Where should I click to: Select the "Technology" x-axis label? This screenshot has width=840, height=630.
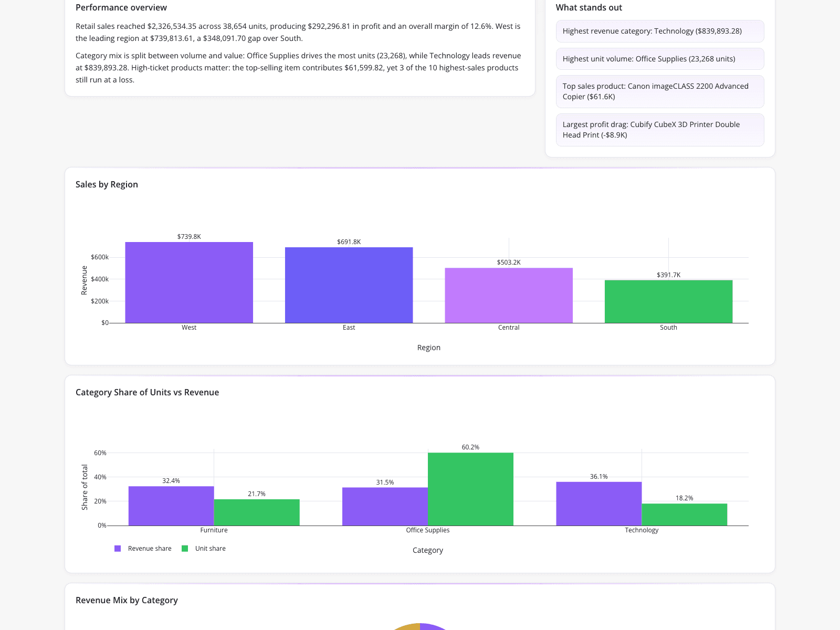[x=642, y=530]
